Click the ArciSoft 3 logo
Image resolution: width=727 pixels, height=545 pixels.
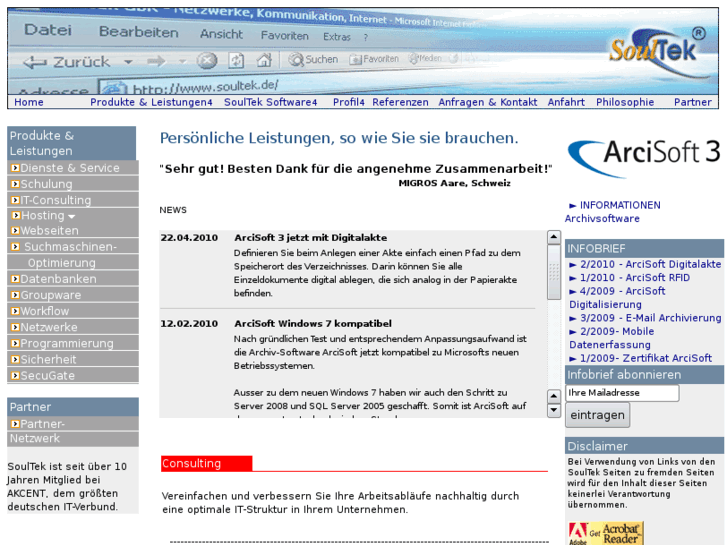click(644, 157)
